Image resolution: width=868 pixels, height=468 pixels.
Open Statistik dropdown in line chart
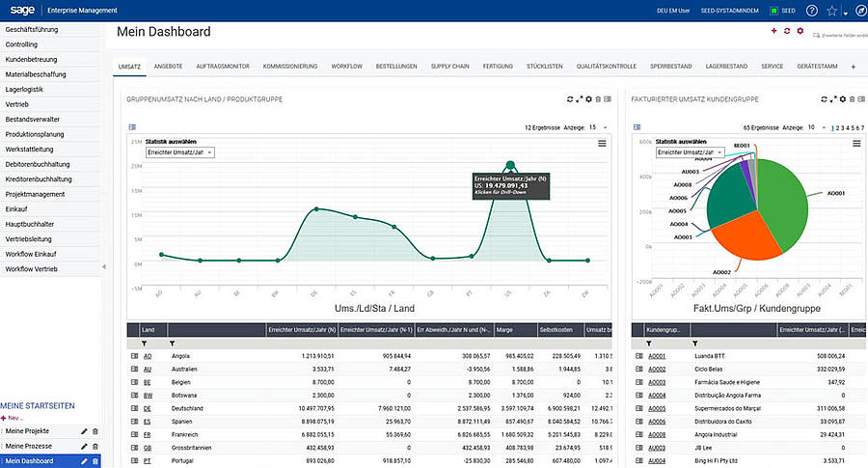coord(180,152)
